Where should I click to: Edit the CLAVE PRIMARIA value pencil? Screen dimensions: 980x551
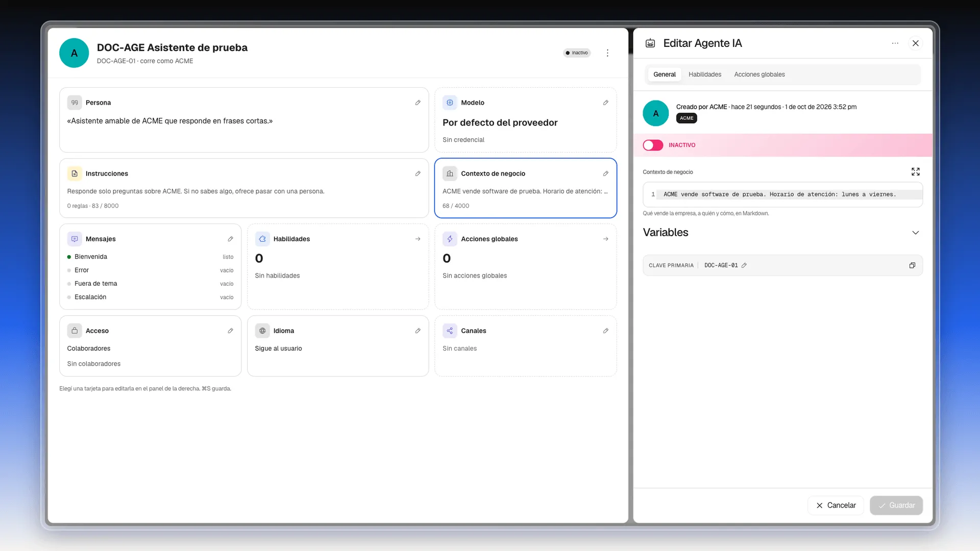click(744, 265)
